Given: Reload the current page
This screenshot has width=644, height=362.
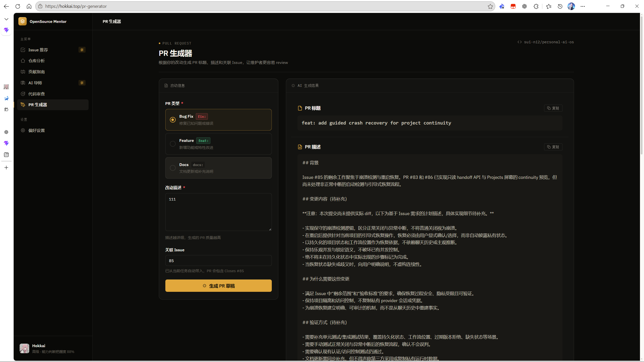Looking at the screenshot, I should coord(18,6).
